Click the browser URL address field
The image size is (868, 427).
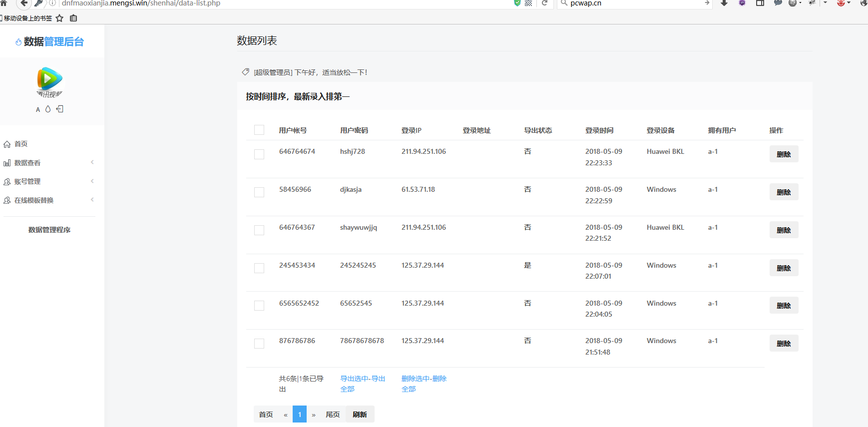285,3
